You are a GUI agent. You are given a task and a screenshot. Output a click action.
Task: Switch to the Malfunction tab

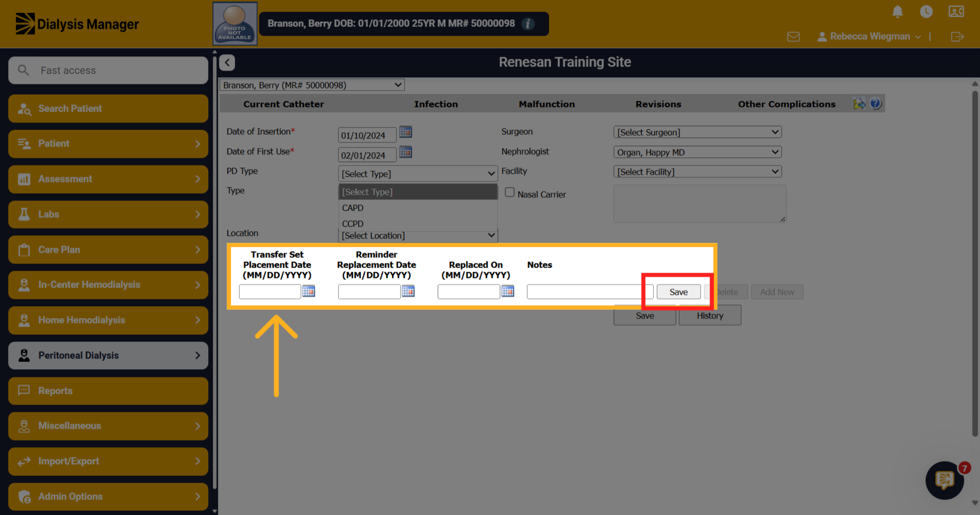coord(546,104)
